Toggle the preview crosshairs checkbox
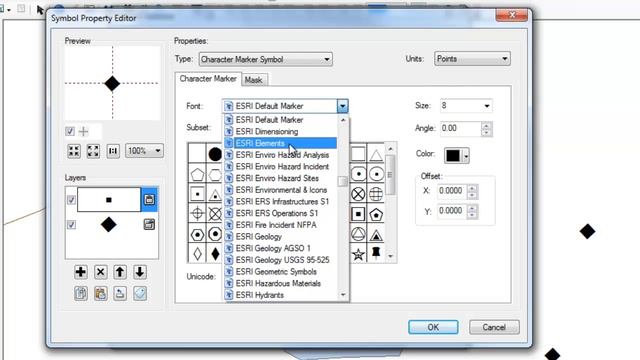640x360 pixels. pyautogui.click(x=70, y=131)
